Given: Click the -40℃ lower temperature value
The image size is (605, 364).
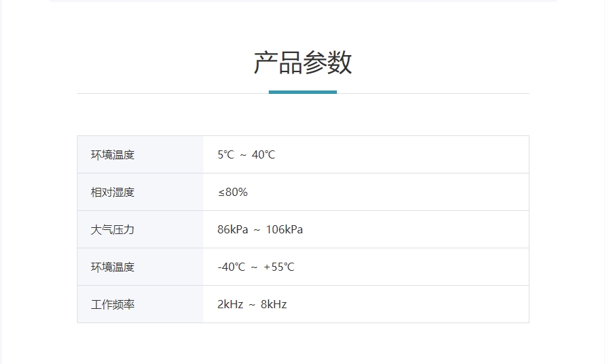Looking at the screenshot, I should [231, 267].
